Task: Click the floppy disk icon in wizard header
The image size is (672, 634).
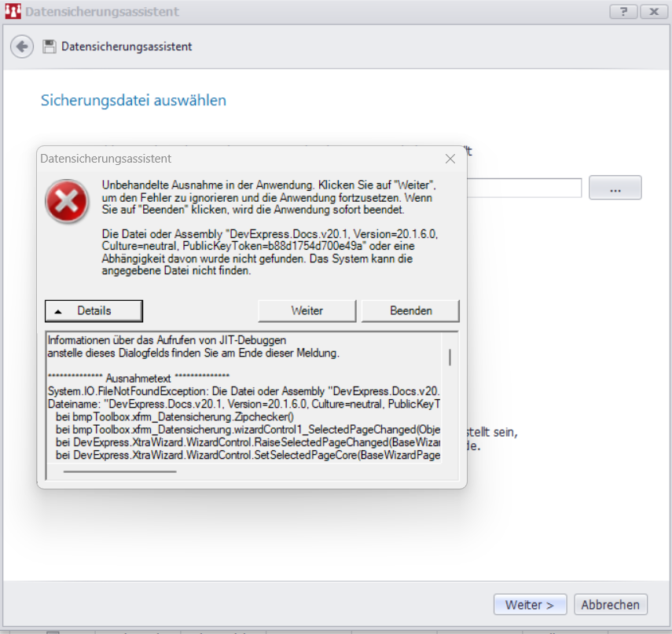Action: [x=50, y=46]
